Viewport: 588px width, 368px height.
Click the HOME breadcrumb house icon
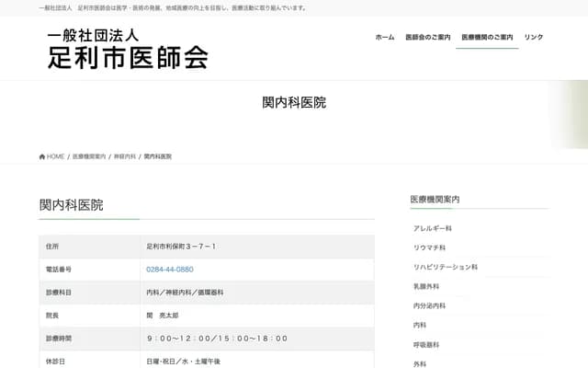click(42, 156)
